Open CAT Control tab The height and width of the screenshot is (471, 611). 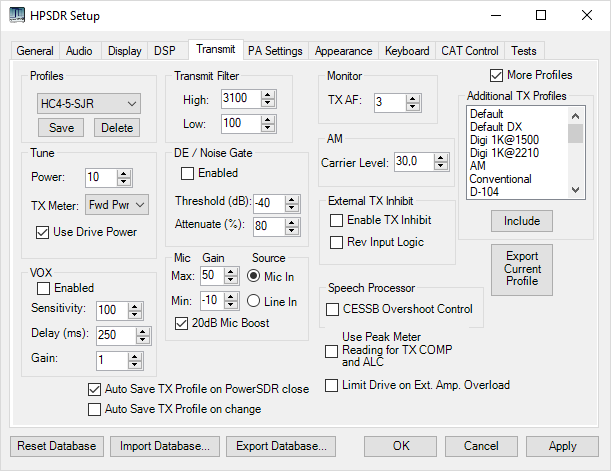(x=470, y=51)
